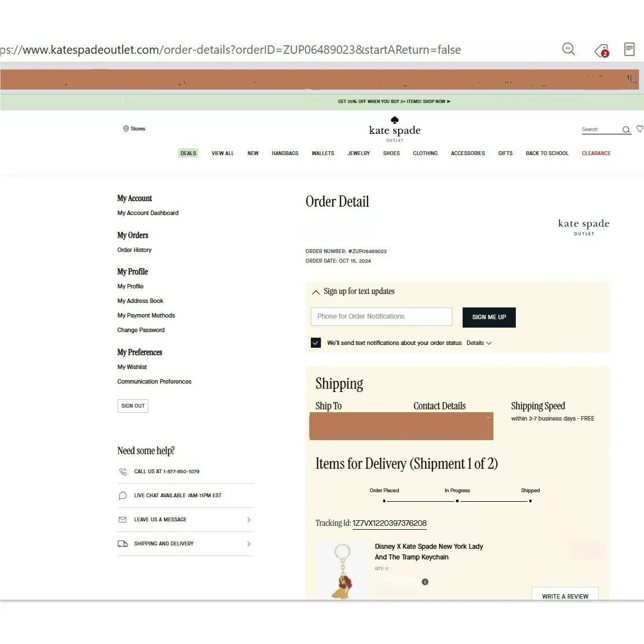Open the Handbags menu
The width and height of the screenshot is (644, 644).
[x=284, y=153]
